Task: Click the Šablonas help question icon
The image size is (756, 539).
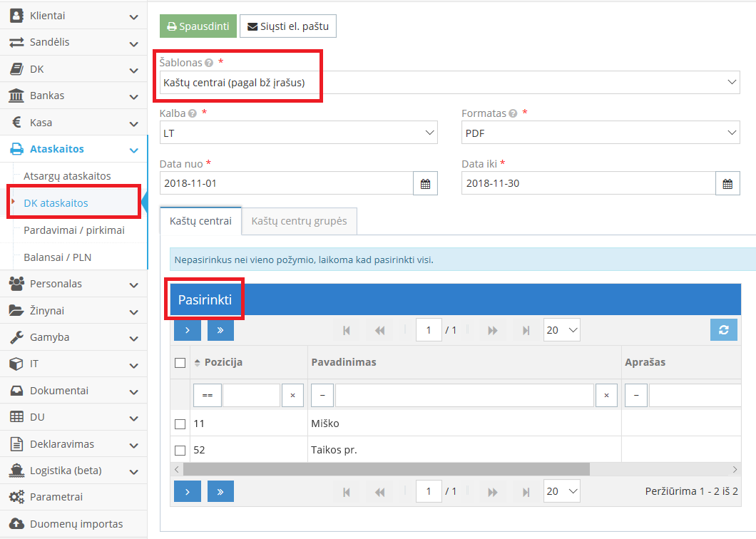Action: (x=209, y=63)
